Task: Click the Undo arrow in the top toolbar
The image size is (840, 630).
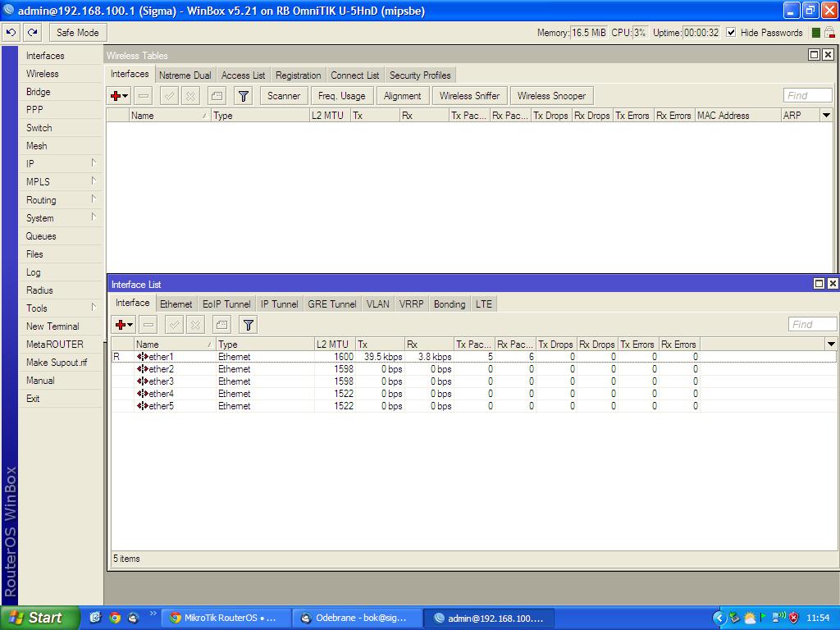Action: (x=10, y=32)
